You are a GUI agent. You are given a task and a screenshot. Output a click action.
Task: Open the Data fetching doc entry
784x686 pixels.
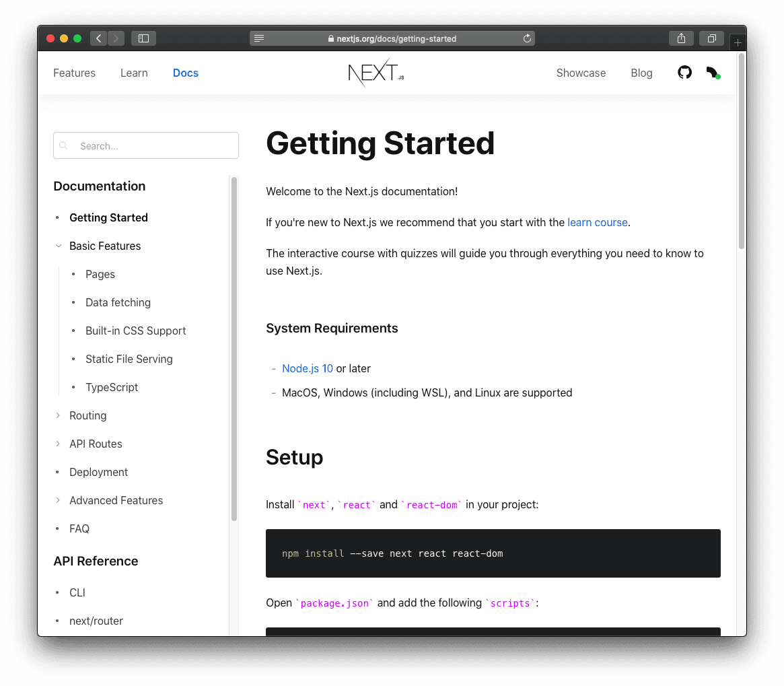(x=118, y=302)
